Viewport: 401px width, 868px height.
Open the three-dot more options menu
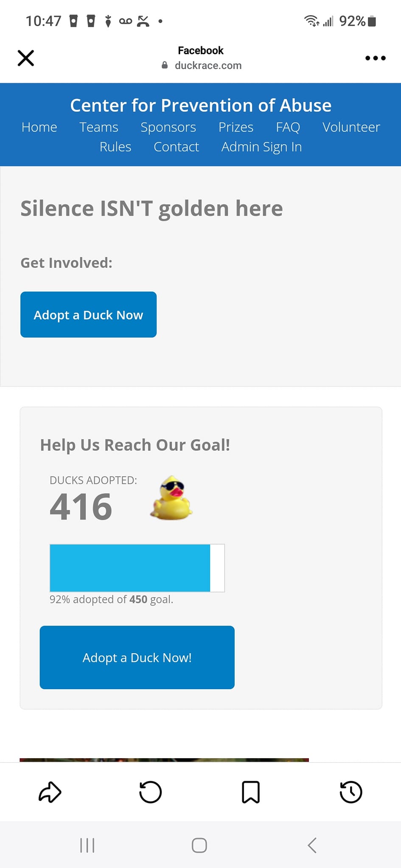point(376,58)
